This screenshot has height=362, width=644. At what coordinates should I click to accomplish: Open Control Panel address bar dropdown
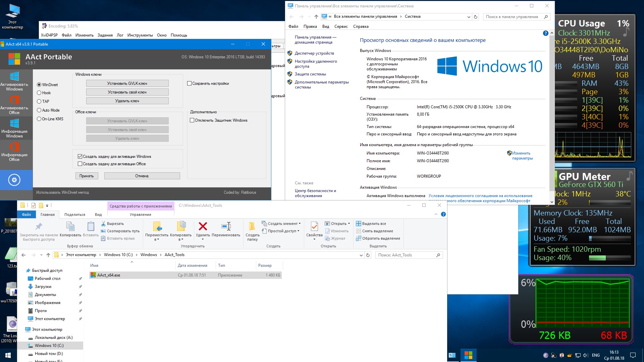469,17
